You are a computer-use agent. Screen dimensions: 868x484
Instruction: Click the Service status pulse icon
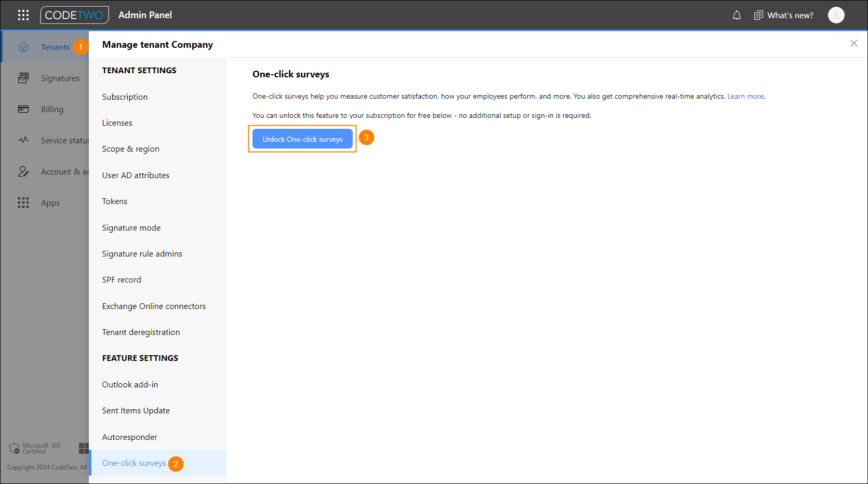click(23, 140)
